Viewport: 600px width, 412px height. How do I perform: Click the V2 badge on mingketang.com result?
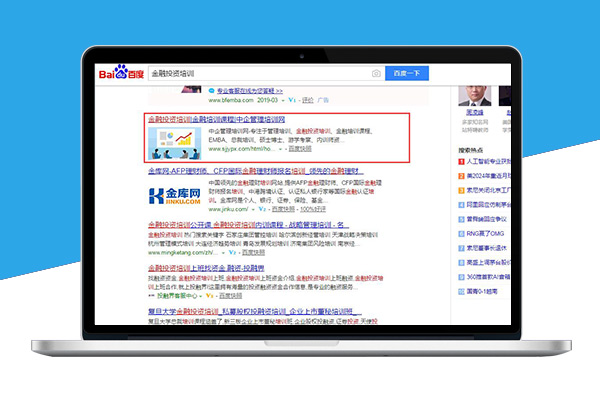pyautogui.click(x=232, y=252)
